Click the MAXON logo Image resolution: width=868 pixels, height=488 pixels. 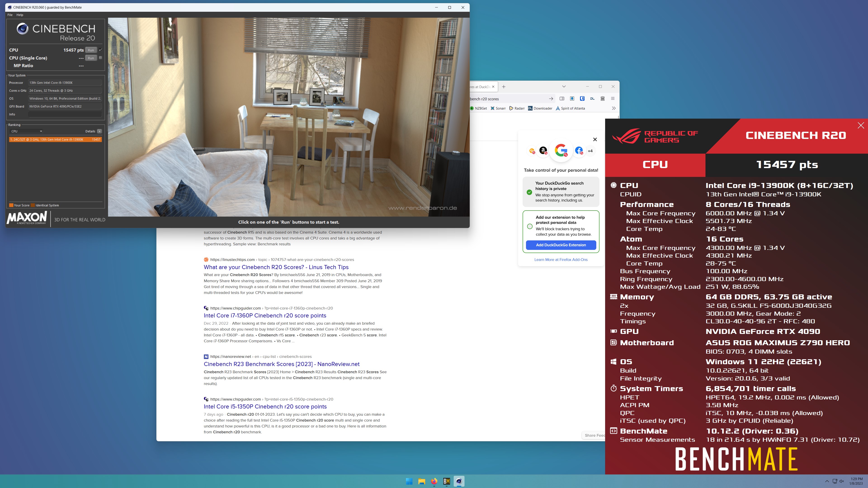27,218
